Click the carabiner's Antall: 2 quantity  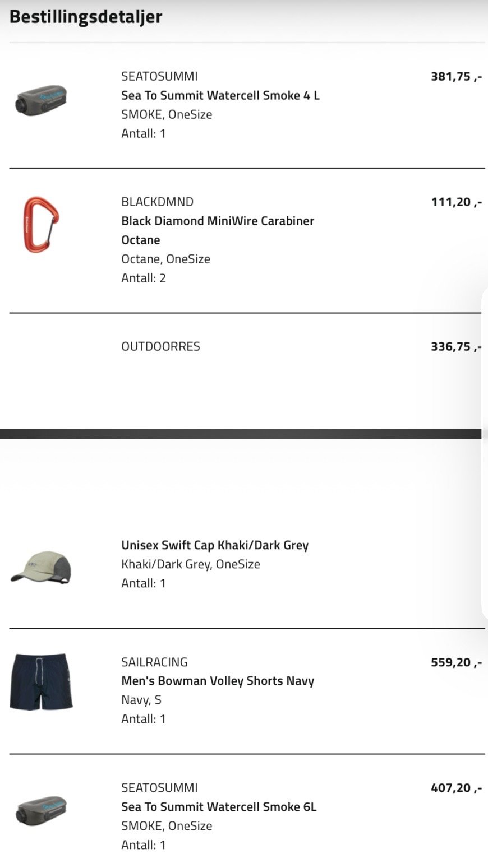point(144,278)
